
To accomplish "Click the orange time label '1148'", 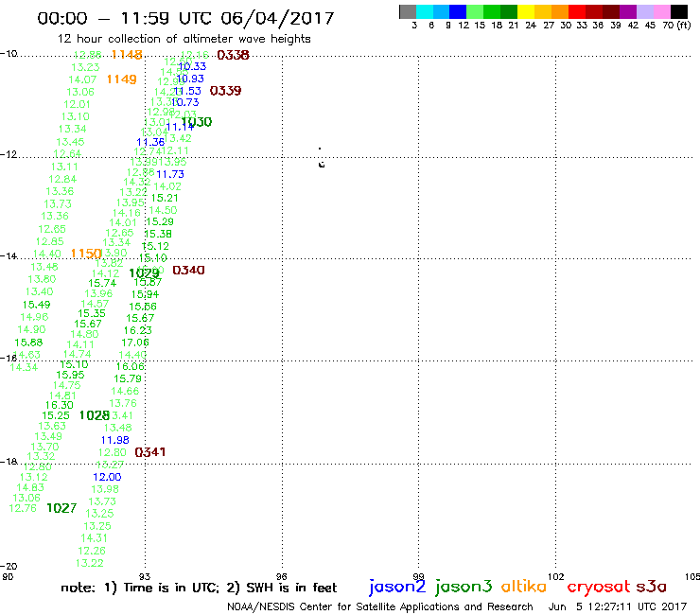I will tap(127, 55).
